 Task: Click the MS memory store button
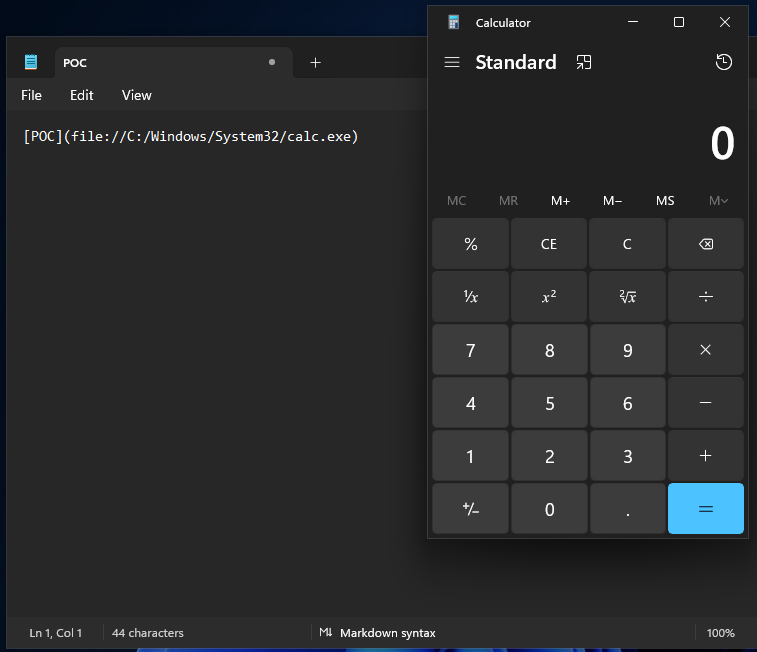(x=665, y=201)
